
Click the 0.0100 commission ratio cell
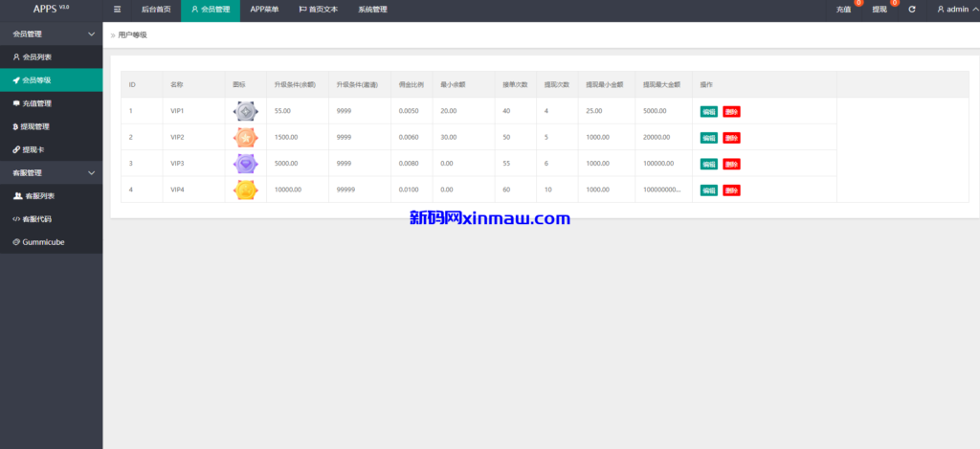pos(412,191)
